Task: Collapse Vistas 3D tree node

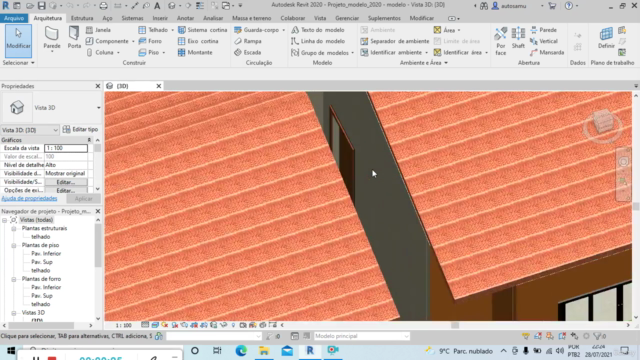Action: point(13,313)
